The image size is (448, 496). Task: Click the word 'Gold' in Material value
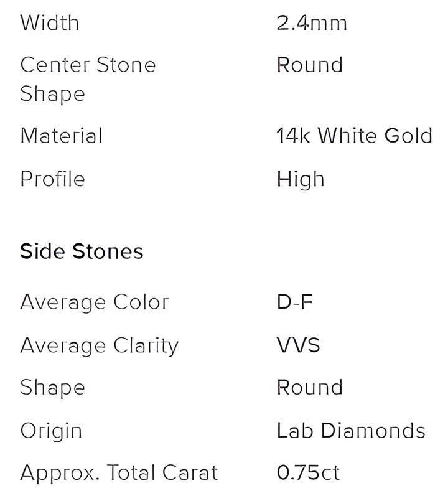pos(408,135)
